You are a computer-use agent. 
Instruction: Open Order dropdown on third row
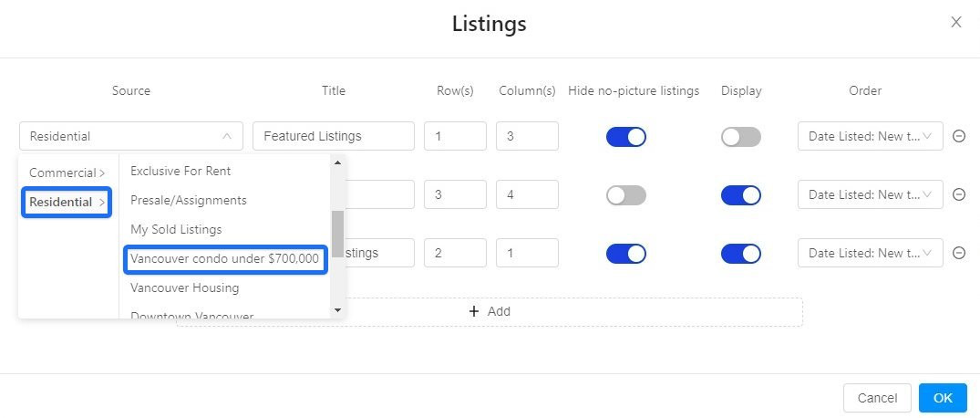(870, 253)
